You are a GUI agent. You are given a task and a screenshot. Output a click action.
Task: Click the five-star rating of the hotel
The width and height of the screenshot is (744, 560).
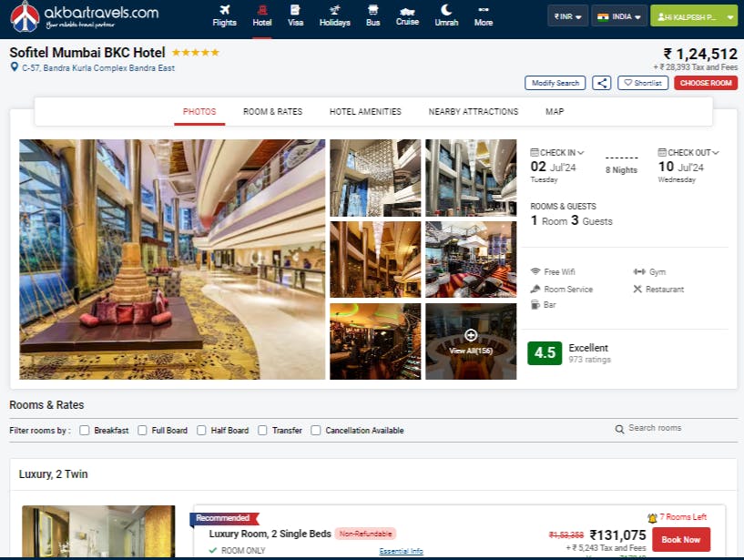click(x=196, y=52)
